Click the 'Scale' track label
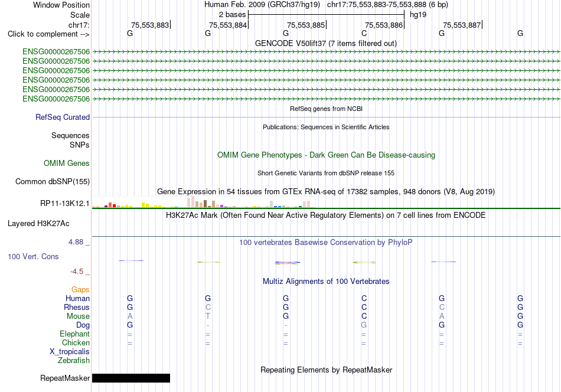561x392 pixels. 80,15
